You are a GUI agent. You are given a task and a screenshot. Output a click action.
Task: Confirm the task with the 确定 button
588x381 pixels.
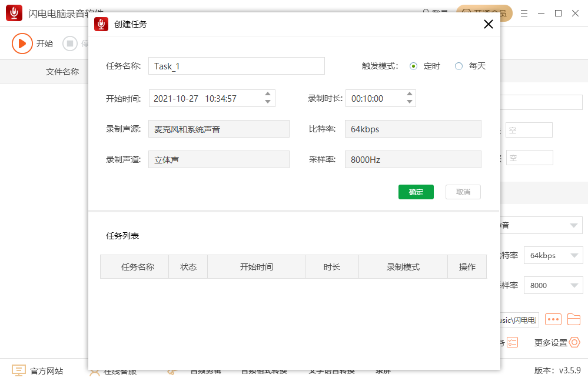(x=416, y=192)
